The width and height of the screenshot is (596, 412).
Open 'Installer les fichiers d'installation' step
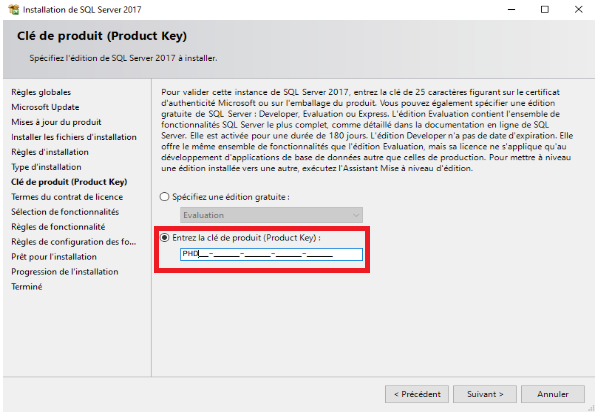(74, 137)
